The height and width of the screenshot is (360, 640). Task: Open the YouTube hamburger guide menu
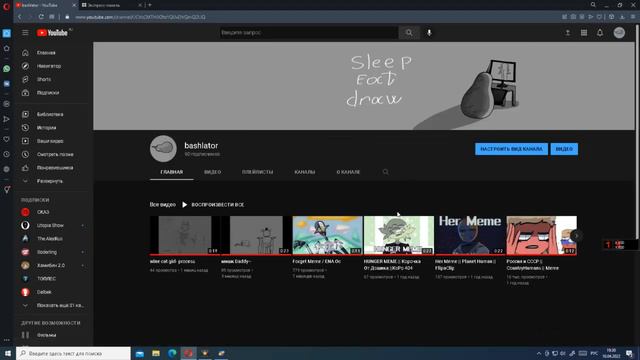(x=25, y=33)
